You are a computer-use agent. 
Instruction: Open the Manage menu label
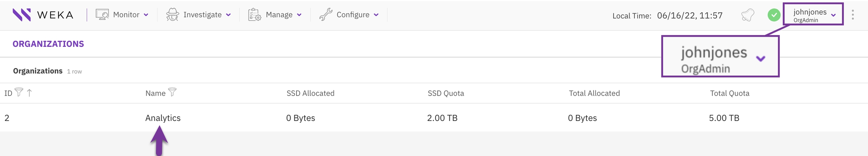pos(279,15)
